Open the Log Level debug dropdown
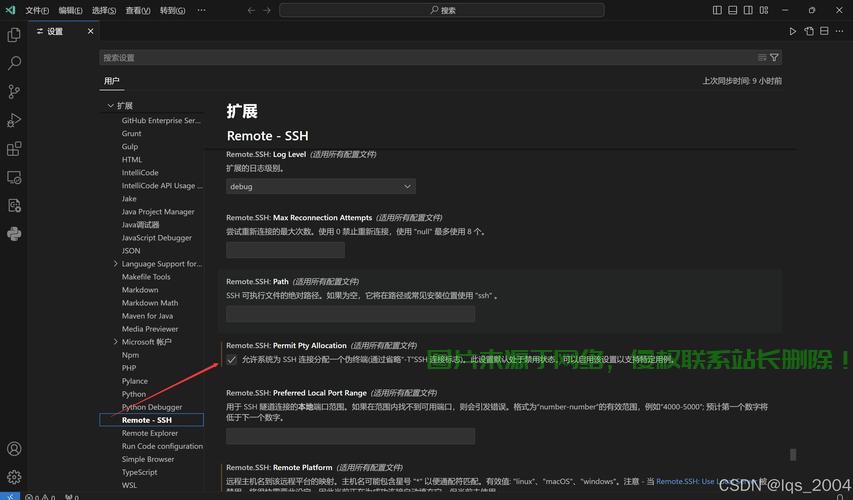The width and height of the screenshot is (853, 500). click(320, 186)
